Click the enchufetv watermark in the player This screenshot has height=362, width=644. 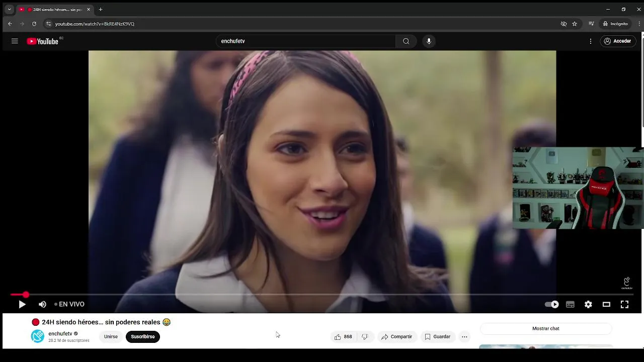626,284
